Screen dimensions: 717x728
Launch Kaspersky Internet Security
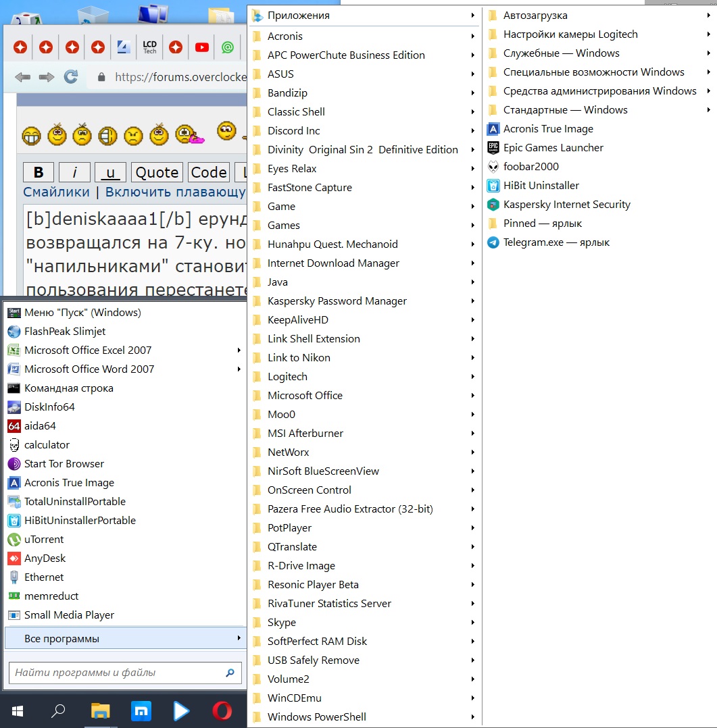(x=599, y=204)
